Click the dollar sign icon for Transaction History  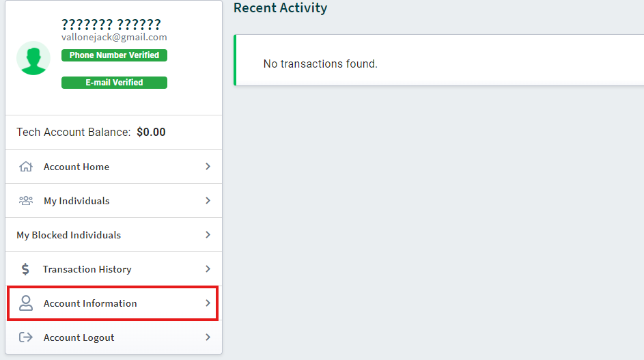(25, 269)
